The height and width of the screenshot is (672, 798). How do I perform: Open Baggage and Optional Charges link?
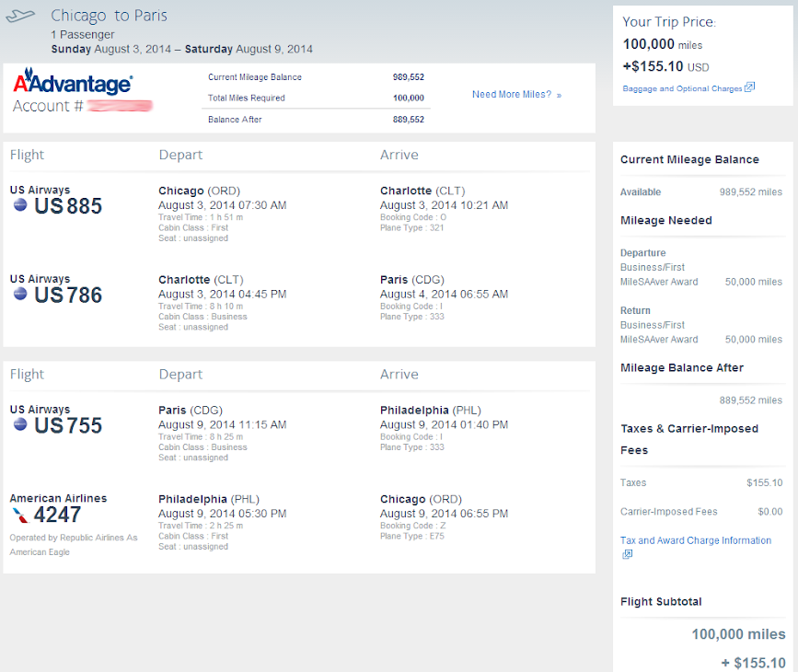(682, 88)
